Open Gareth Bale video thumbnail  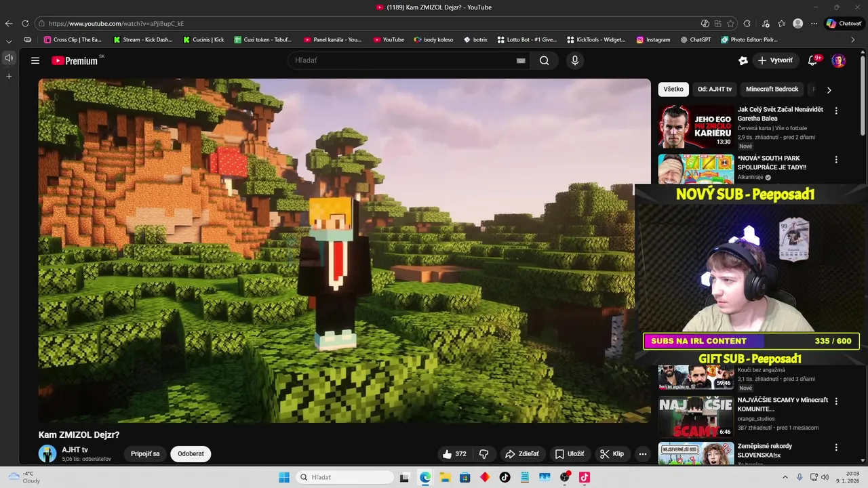[696, 127]
